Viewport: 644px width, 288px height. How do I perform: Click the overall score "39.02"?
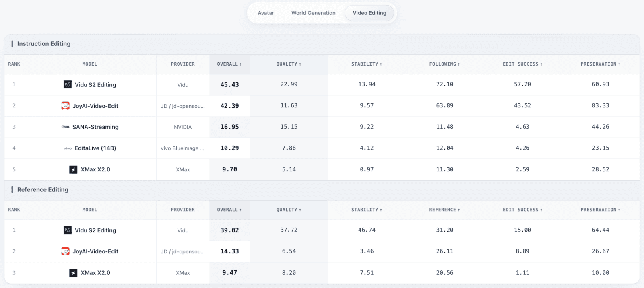click(x=229, y=230)
